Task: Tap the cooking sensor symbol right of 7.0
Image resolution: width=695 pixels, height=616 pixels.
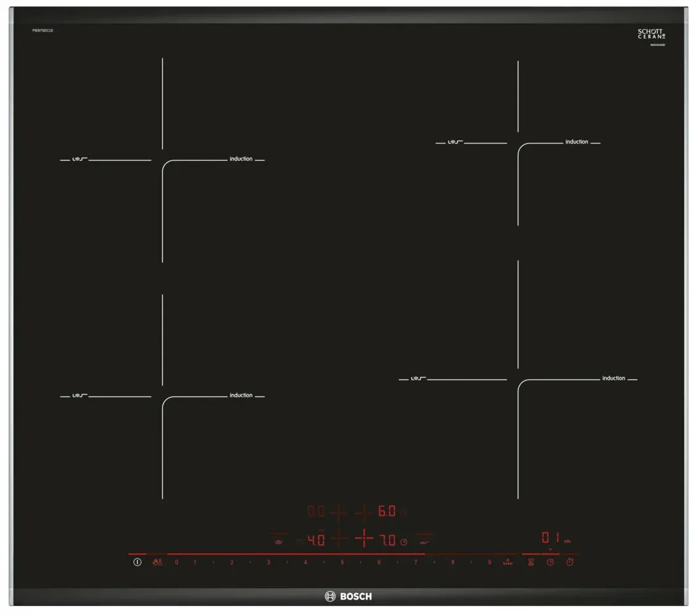Action: (x=425, y=542)
